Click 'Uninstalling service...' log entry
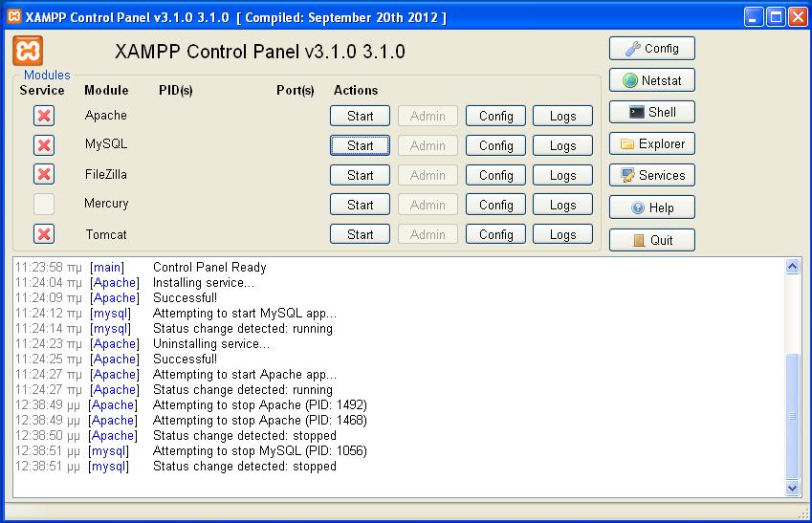The height and width of the screenshot is (523, 812). coord(211,344)
